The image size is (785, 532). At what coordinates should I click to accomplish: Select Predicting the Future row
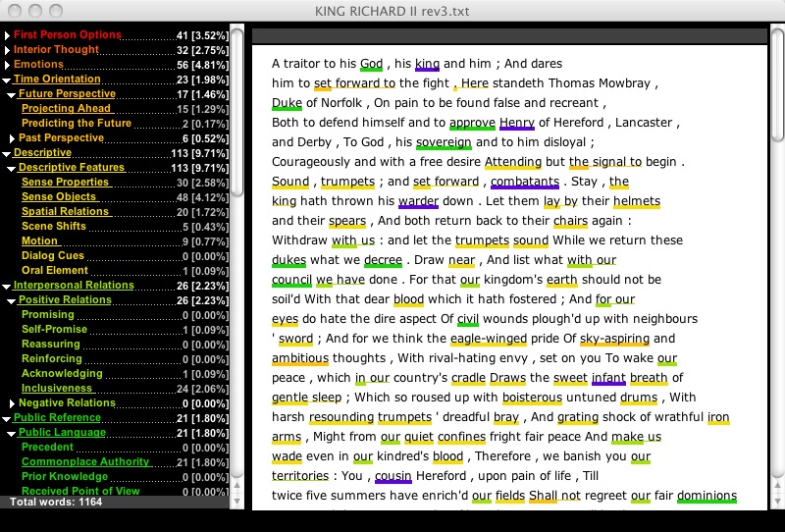pyautogui.click(x=125, y=124)
